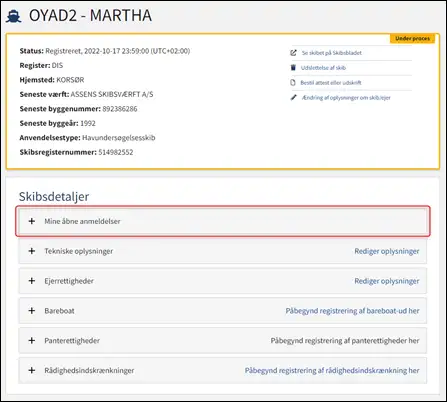The height and width of the screenshot is (402, 447).
Task: Click the Skibsdetaljer heading
Action: tap(54, 197)
